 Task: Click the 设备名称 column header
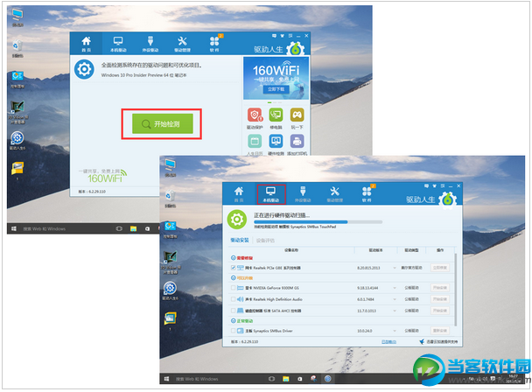point(291,250)
